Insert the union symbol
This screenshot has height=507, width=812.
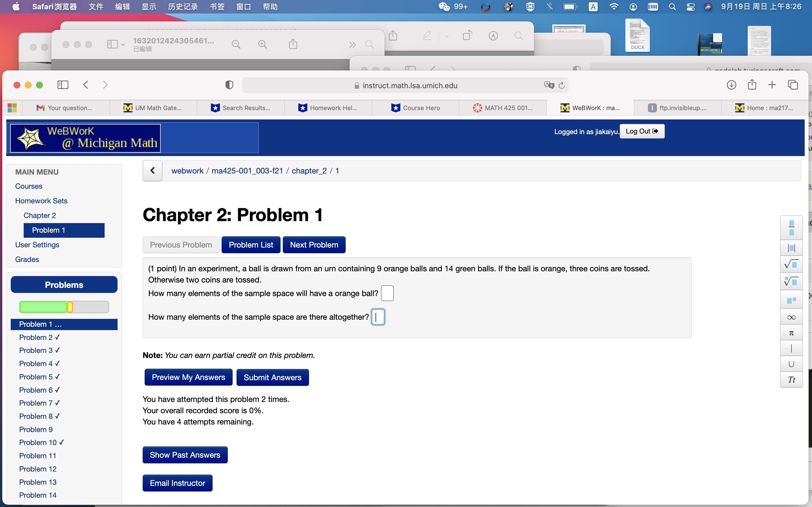[791, 364]
